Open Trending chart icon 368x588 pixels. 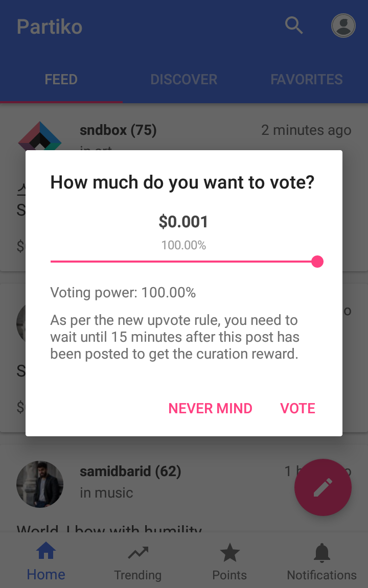138,552
